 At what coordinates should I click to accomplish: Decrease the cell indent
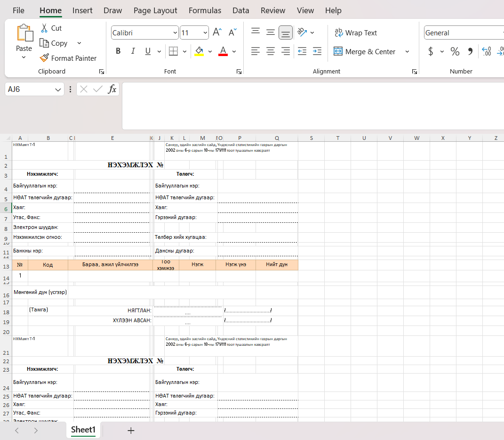pyautogui.click(x=302, y=51)
